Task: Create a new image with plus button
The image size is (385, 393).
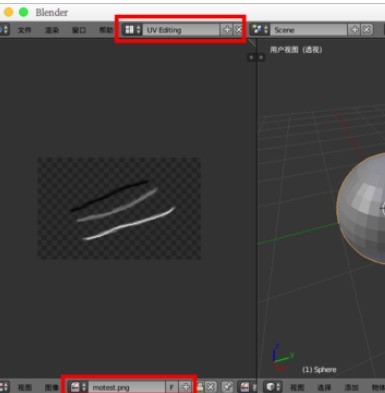Action: [x=185, y=387]
